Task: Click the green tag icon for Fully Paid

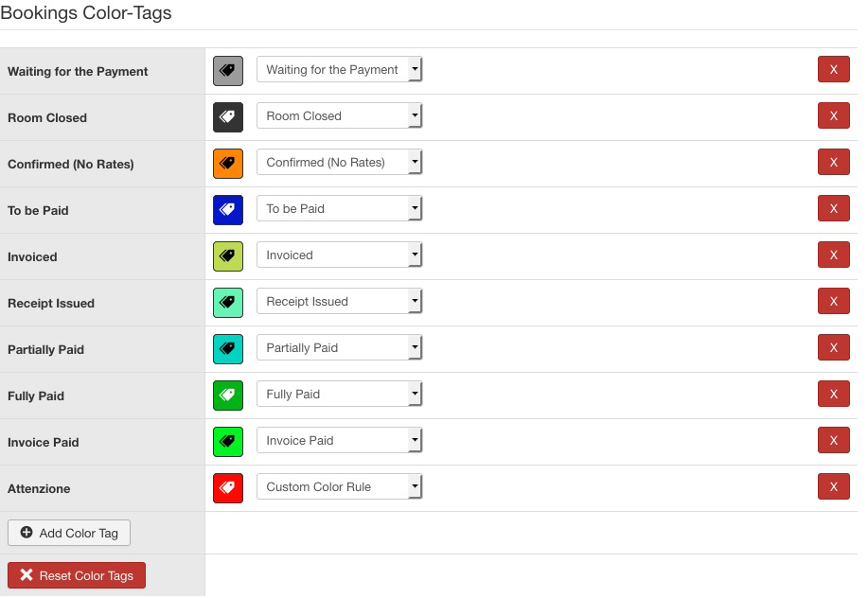Action: (228, 395)
